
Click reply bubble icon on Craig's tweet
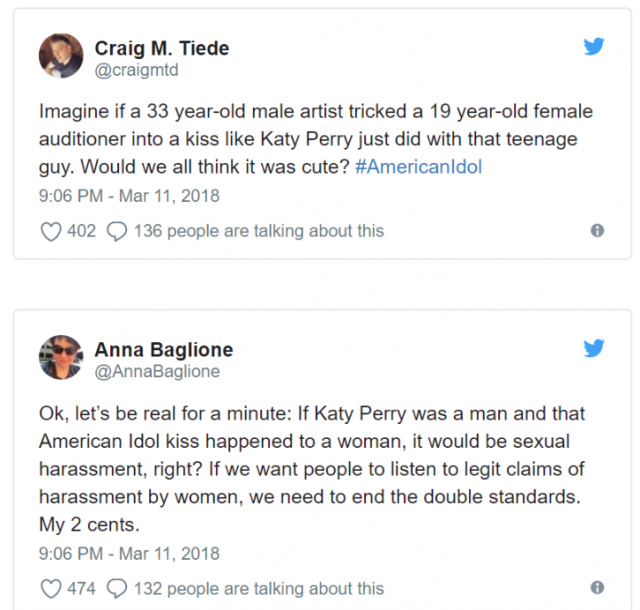(x=117, y=231)
